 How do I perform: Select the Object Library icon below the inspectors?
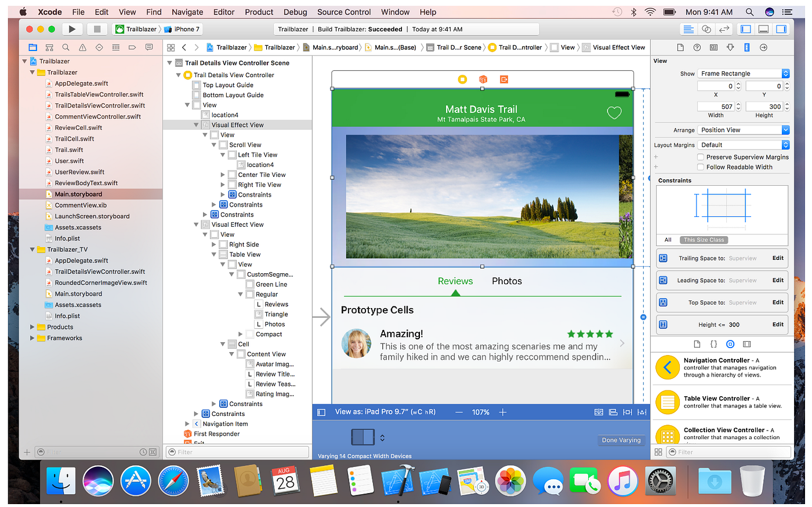730,344
